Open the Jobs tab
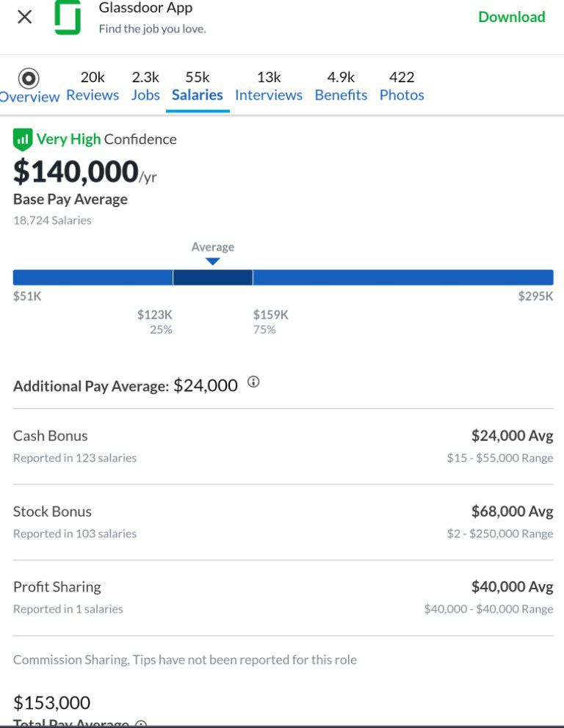This screenshot has width=564, height=728. point(145,86)
